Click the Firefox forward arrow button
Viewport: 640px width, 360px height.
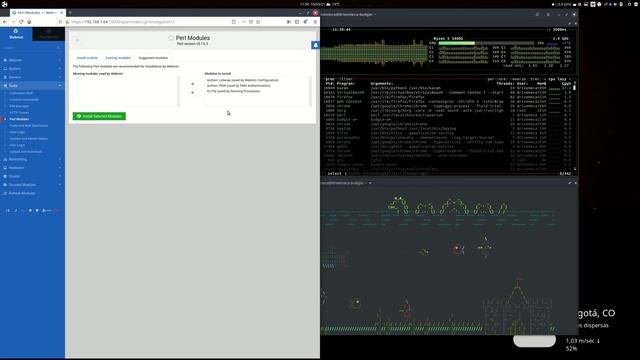point(13,22)
